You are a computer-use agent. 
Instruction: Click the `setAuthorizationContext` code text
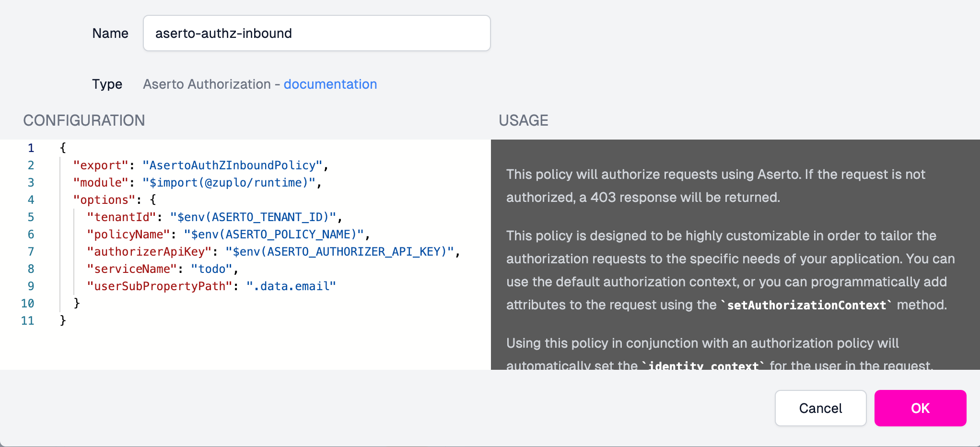pyautogui.click(x=806, y=305)
